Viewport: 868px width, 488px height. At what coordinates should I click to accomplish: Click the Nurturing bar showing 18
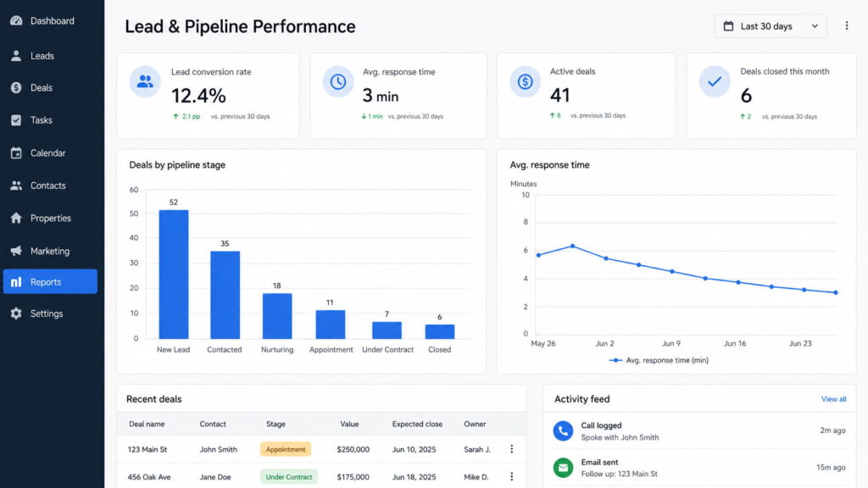(x=277, y=316)
